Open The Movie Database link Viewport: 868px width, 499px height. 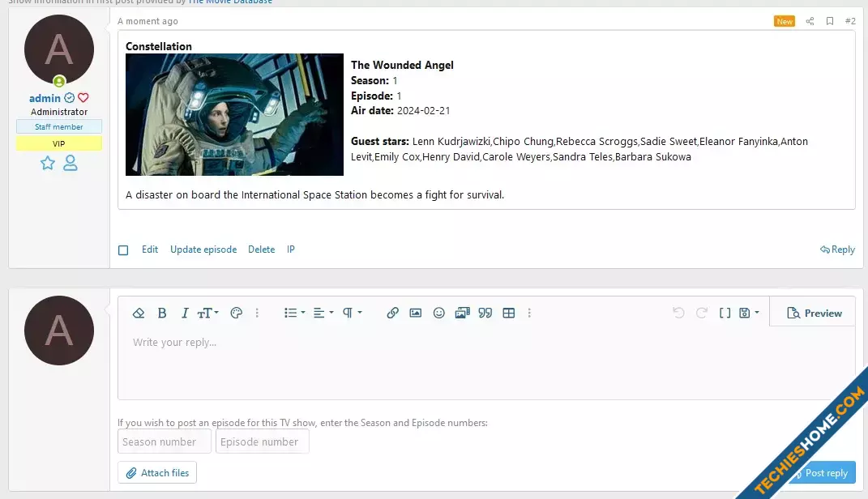click(230, 2)
